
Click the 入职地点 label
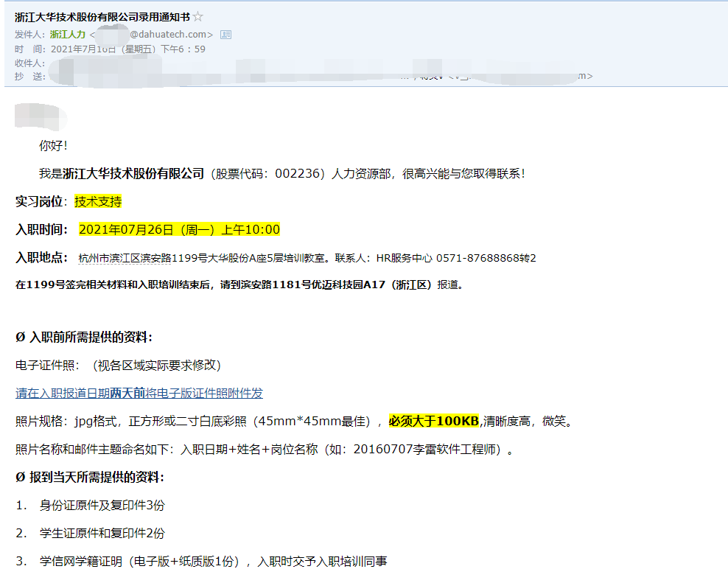coord(42,257)
